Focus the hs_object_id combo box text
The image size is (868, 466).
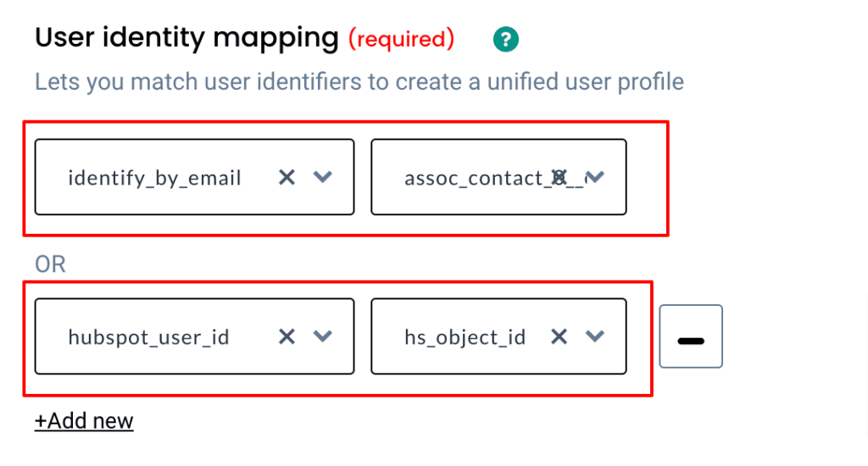click(x=465, y=337)
